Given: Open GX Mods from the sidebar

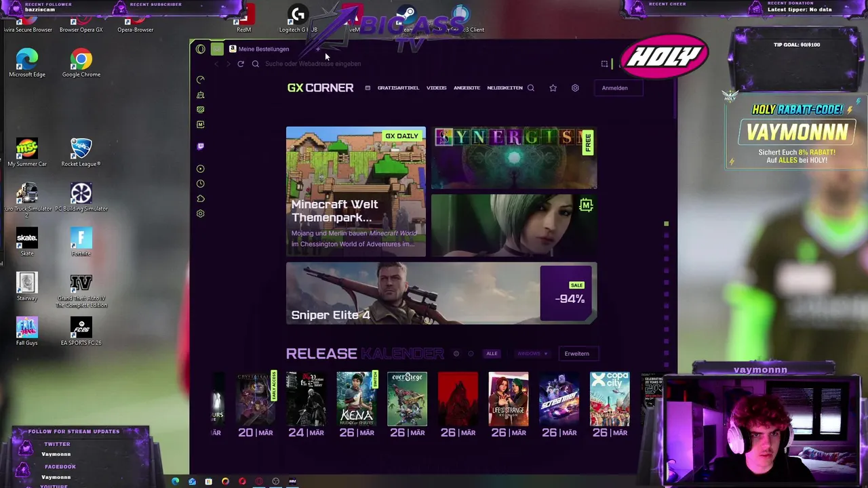Looking at the screenshot, I should [201, 125].
